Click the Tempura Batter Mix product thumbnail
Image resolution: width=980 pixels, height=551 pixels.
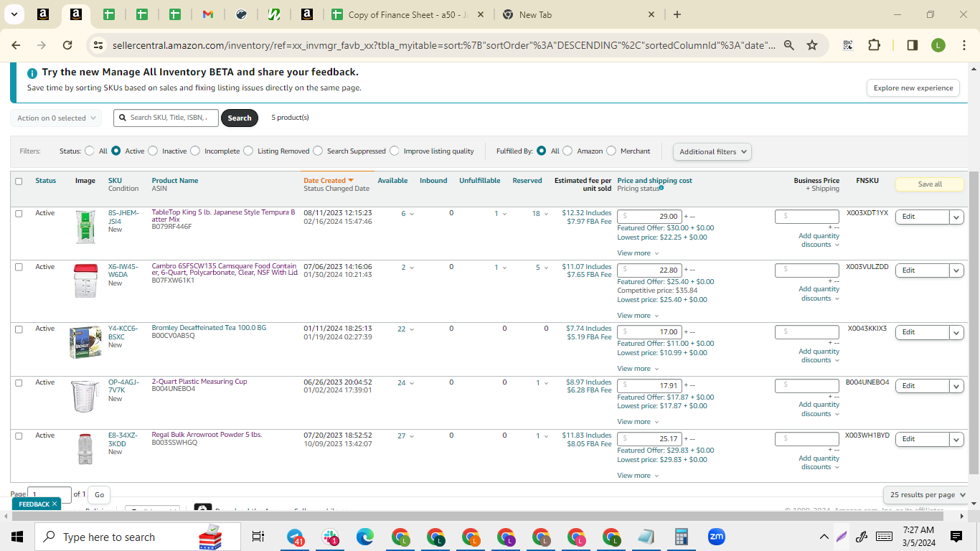pyautogui.click(x=85, y=227)
